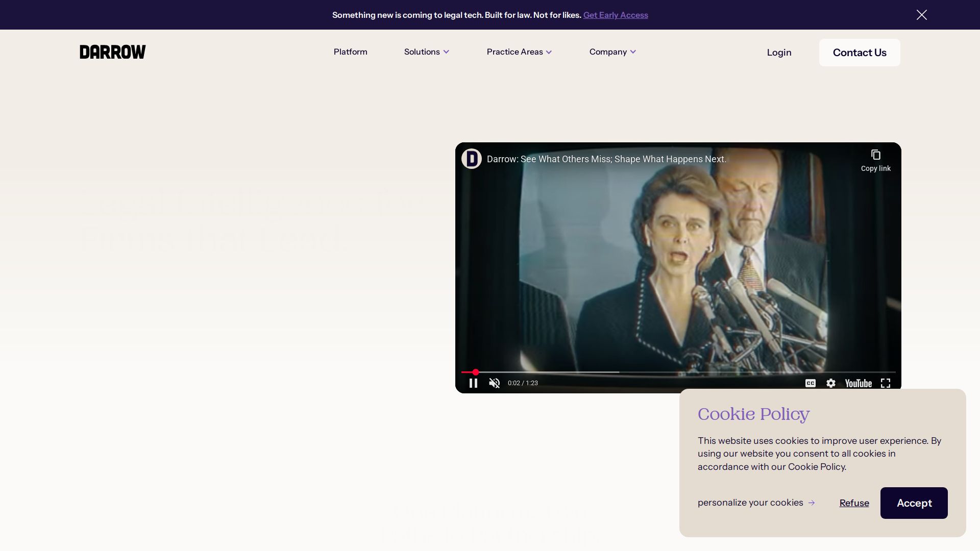
Task: Click the Get Early Access link
Action: (x=615, y=15)
